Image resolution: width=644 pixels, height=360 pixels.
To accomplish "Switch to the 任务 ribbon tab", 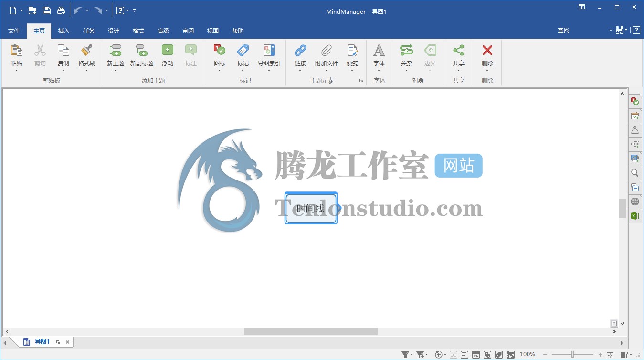I will click(88, 31).
